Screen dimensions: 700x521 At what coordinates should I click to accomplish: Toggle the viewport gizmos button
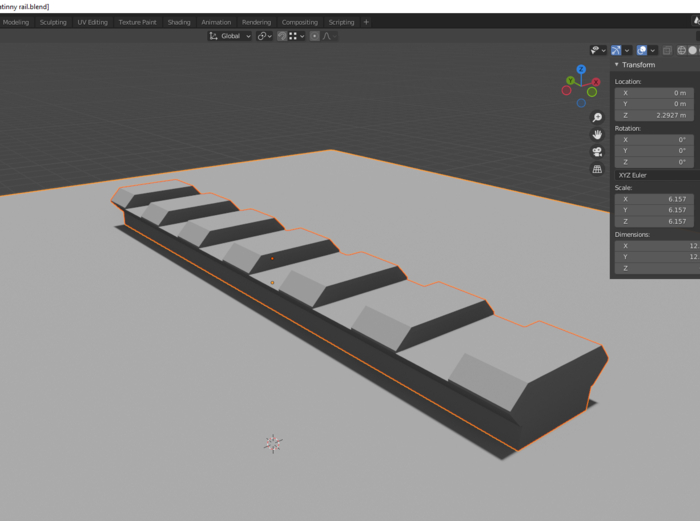tap(616, 50)
